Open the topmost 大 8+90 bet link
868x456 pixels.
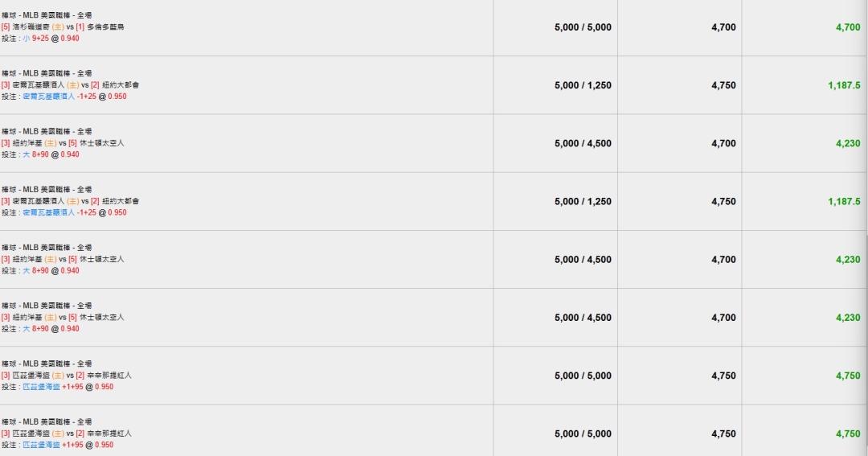point(36,154)
